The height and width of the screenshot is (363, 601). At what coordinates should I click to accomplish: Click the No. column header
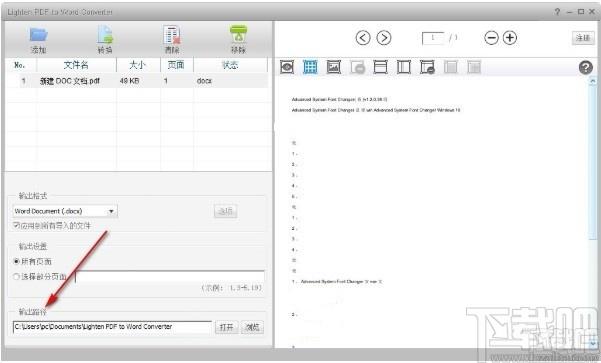[x=21, y=65]
